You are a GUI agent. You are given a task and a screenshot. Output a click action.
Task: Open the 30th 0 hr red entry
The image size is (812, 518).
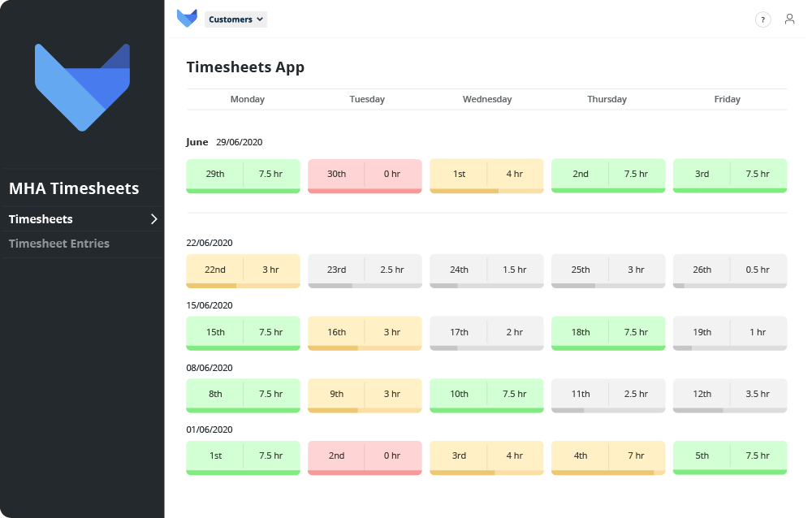coord(365,174)
